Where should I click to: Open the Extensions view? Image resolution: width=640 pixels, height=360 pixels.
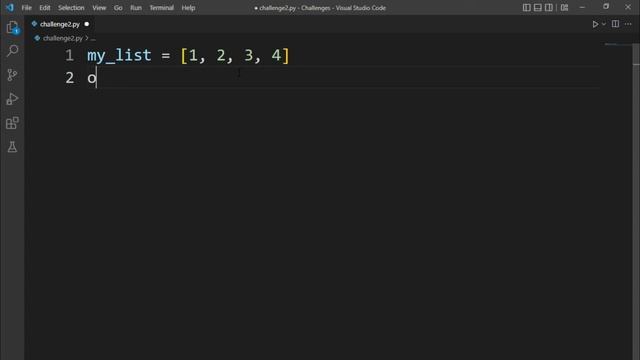click(12, 123)
